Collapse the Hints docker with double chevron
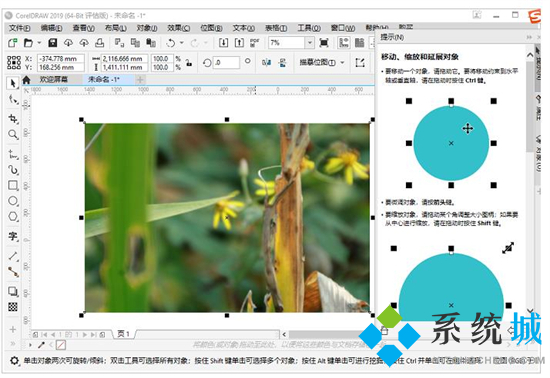The height and width of the screenshot is (378, 550). 529,37
